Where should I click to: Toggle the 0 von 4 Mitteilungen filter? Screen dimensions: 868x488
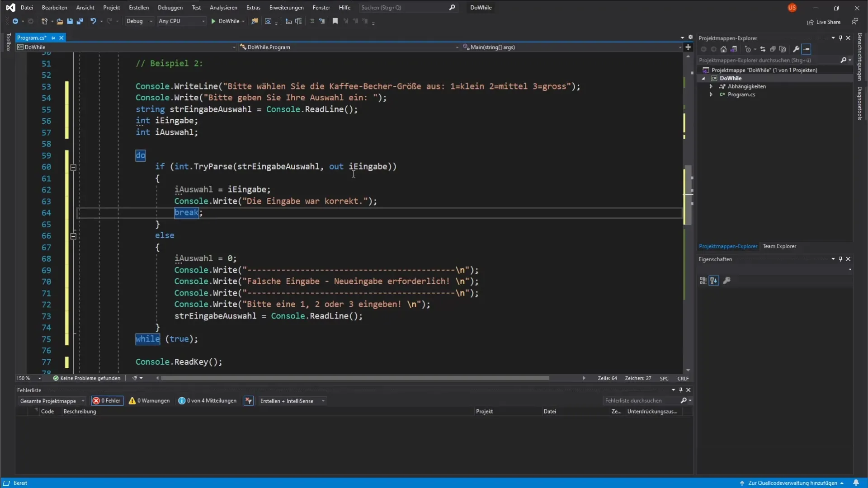tap(208, 401)
